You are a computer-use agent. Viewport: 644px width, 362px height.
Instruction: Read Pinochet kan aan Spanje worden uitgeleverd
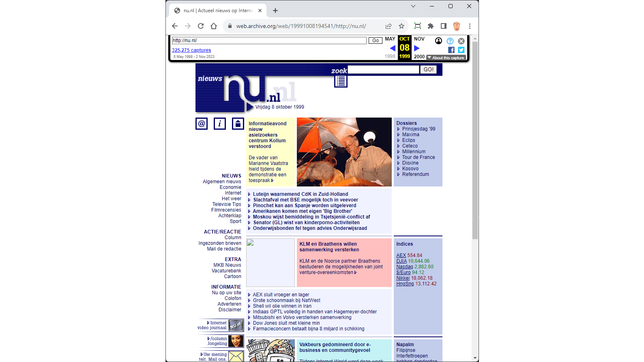[305, 206]
